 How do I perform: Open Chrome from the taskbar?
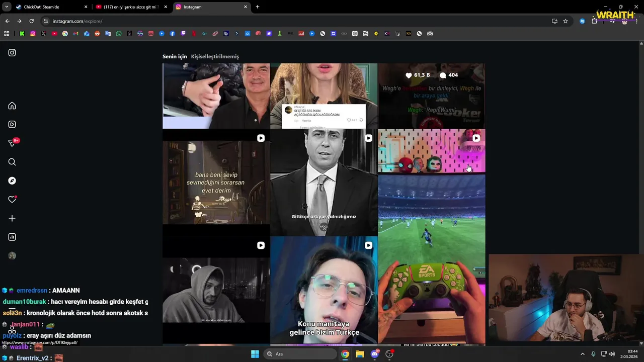345,354
